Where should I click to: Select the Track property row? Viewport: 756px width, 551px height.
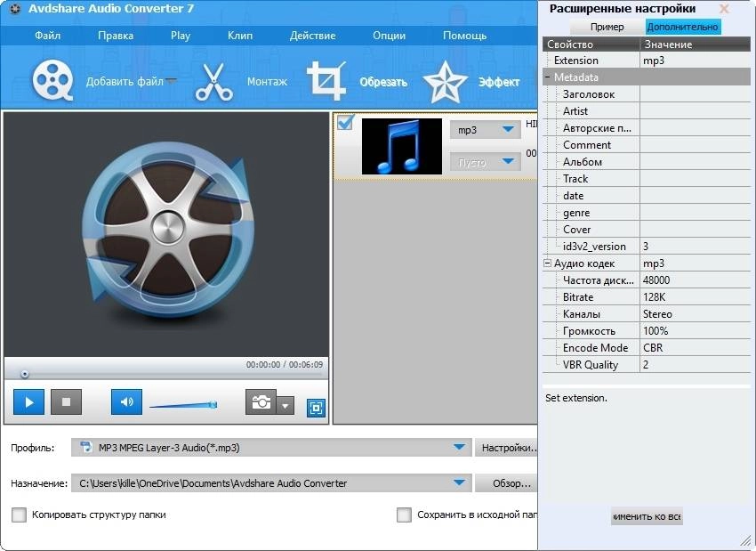click(x=647, y=179)
